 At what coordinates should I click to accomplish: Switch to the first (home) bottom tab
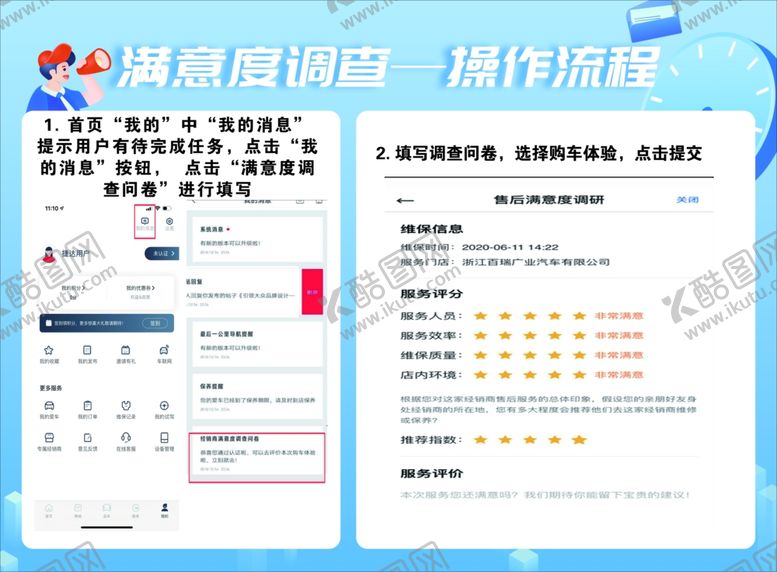[49, 510]
